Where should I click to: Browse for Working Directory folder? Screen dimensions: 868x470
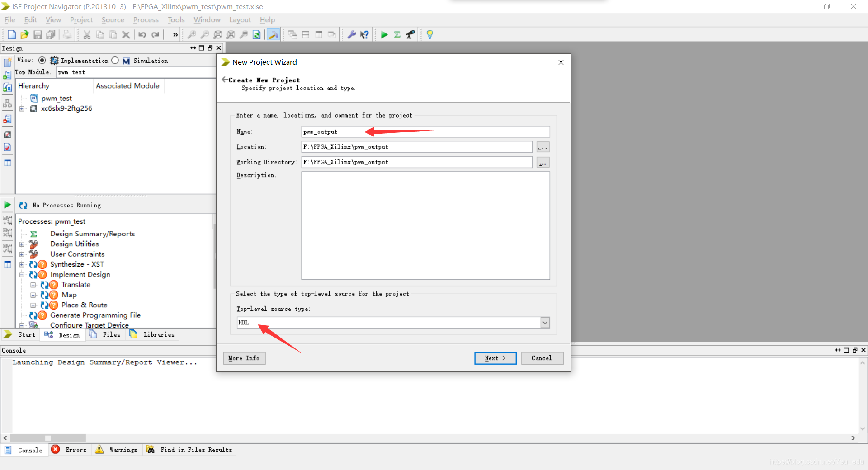[543, 163]
